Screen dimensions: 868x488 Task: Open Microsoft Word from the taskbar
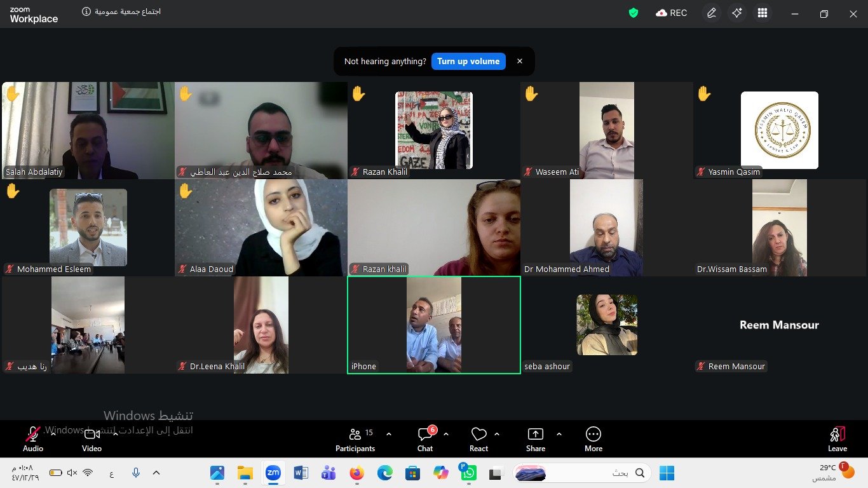(x=301, y=473)
